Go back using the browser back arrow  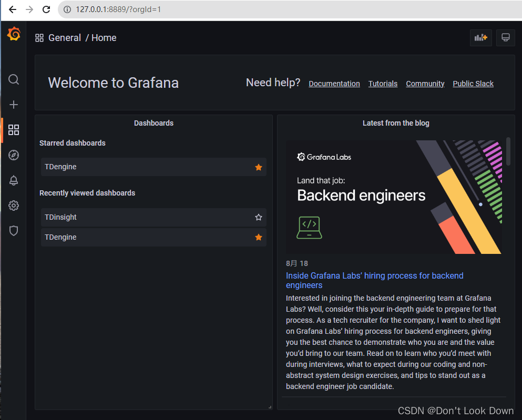point(12,9)
